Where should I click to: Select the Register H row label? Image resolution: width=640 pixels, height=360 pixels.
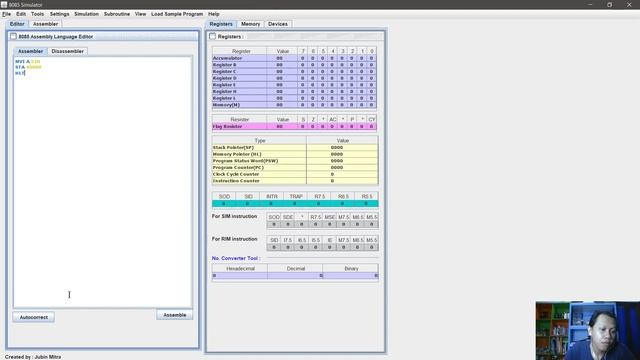[239, 91]
